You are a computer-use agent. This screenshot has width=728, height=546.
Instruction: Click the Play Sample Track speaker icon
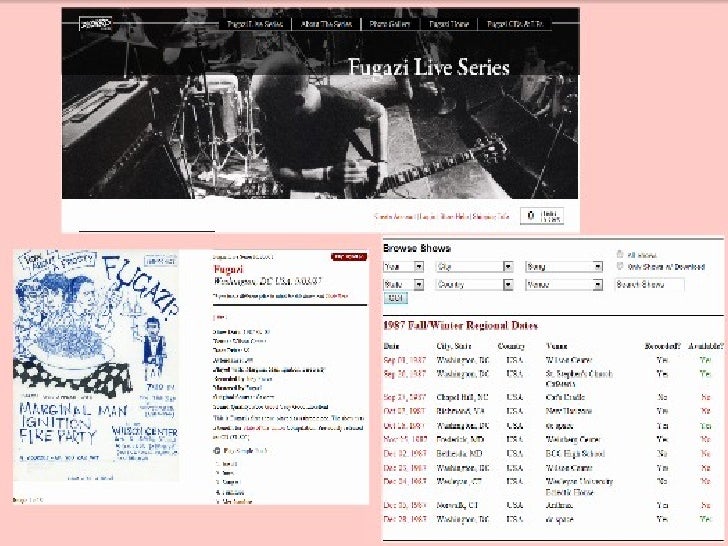coord(216,451)
